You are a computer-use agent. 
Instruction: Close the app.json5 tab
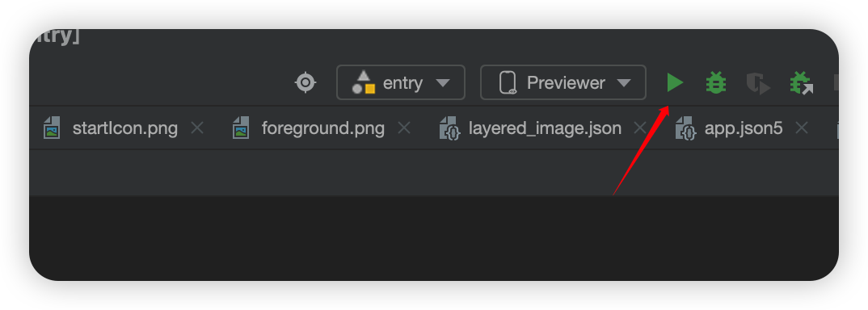coord(802,128)
